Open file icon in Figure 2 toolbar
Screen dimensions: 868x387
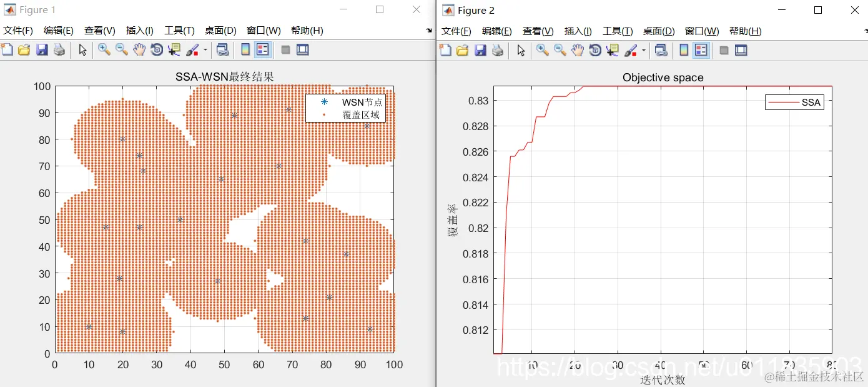tap(463, 51)
